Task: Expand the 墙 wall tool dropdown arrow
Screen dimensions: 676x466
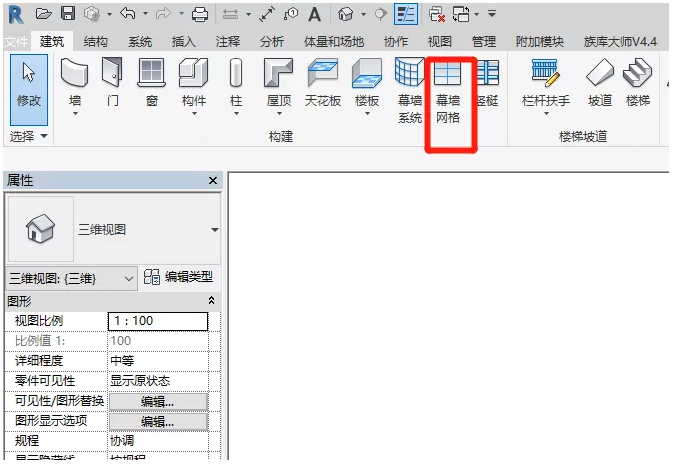Action: pyautogui.click(x=75, y=114)
